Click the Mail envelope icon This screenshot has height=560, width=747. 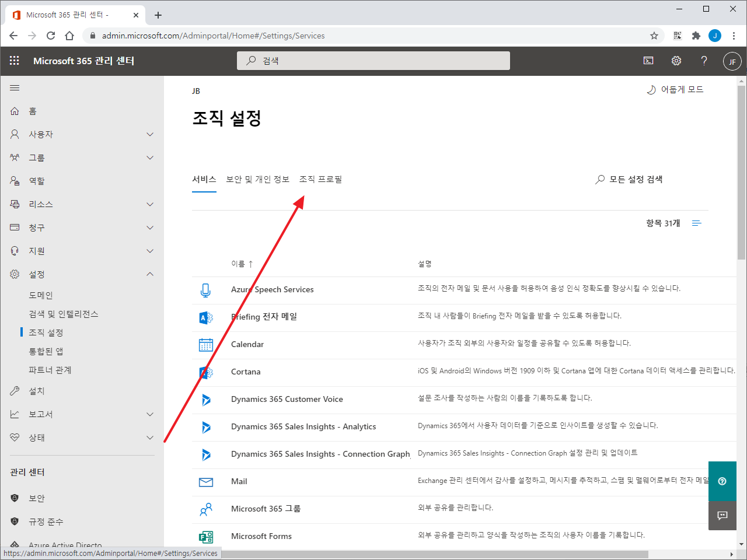(x=206, y=482)
